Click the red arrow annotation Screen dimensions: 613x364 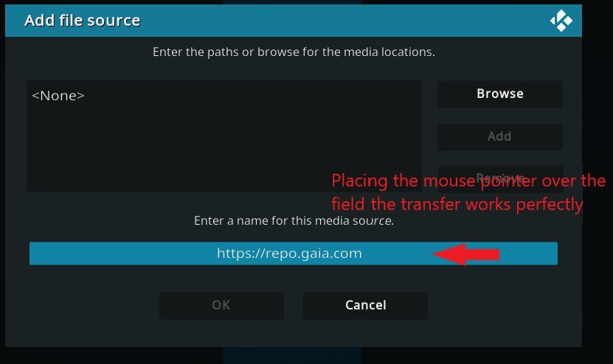click(466, 254)
